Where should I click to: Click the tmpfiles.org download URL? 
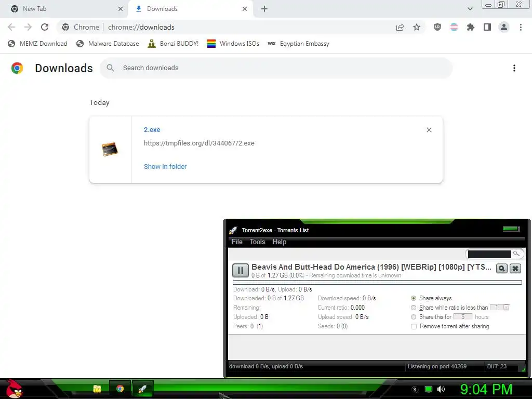tap(199, 143)
